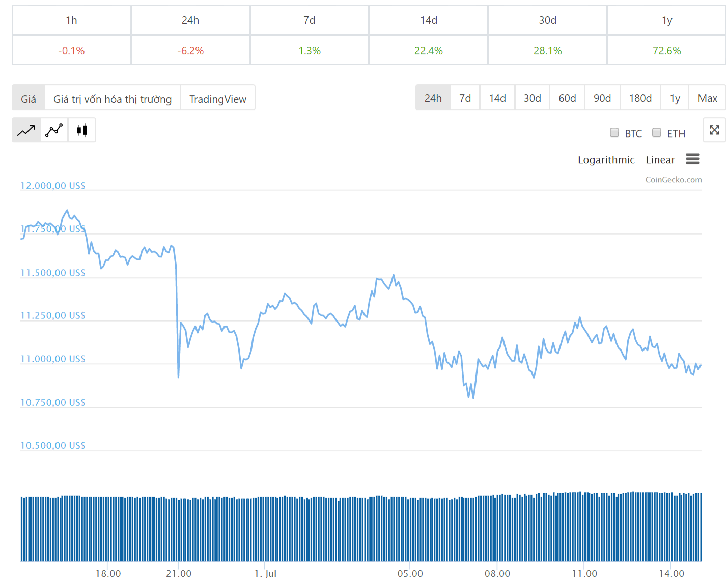Select the Max chart range

(708, 98)
